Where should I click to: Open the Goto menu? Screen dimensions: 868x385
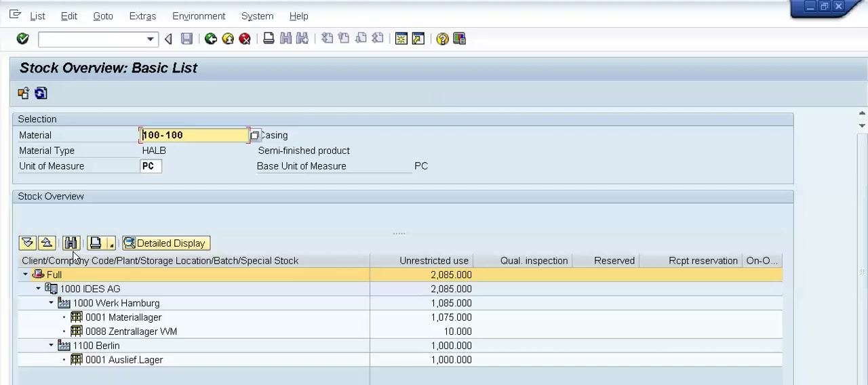(103, 16)
